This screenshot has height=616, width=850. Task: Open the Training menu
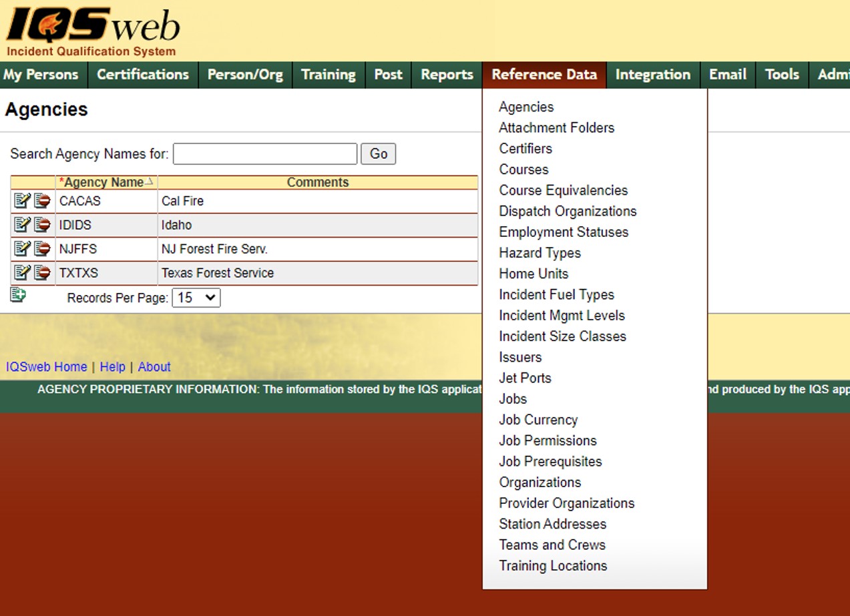[x=329, y=75]
